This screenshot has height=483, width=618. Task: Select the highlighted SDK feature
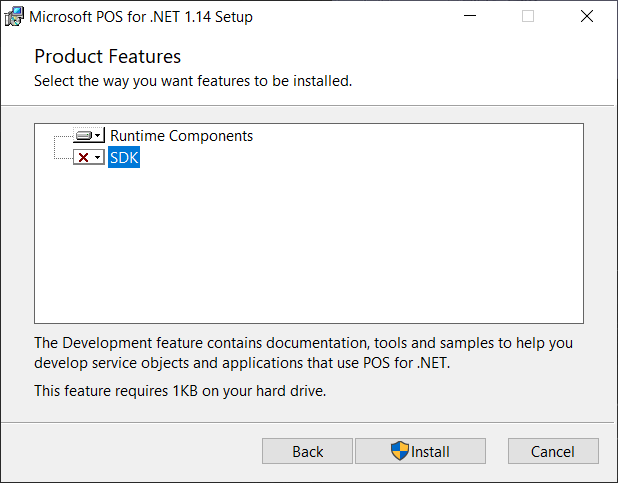[124, 158]
